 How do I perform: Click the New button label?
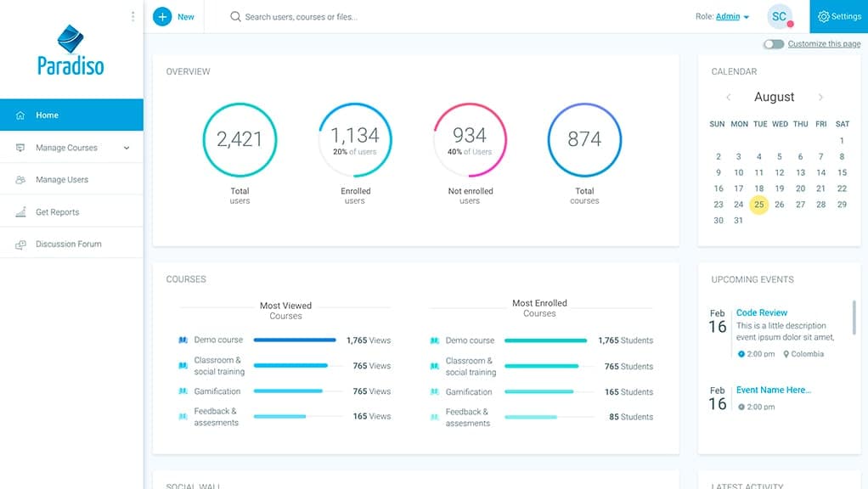point(186,17)
